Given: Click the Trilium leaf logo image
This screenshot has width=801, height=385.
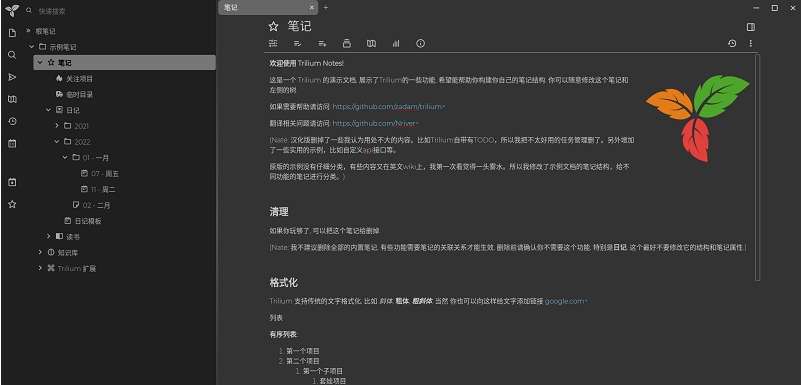Looking at the screenshot, I should click(x=697, y=118).
